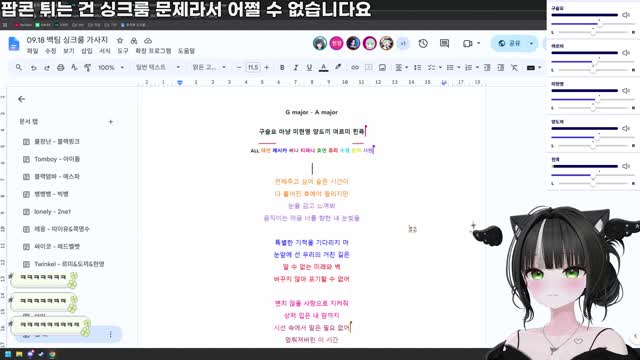Click the highlight color pen icon
The image size is (640, 360).
[338, 67]
